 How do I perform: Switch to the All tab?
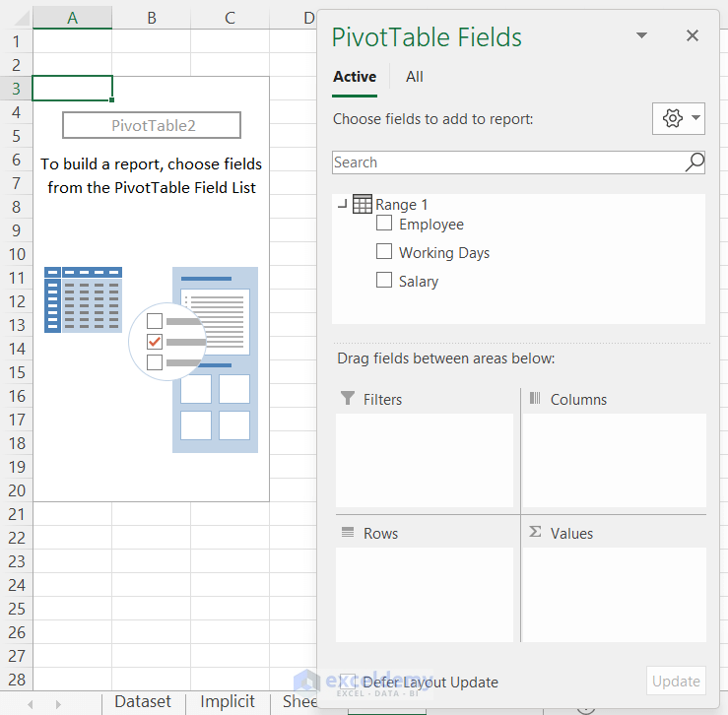tap(415, 77)
